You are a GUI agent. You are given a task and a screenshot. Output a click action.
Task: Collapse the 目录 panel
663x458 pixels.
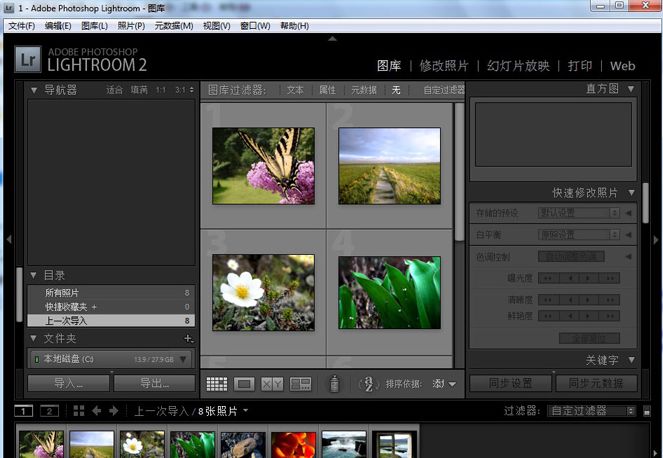(x=33, y=275)
